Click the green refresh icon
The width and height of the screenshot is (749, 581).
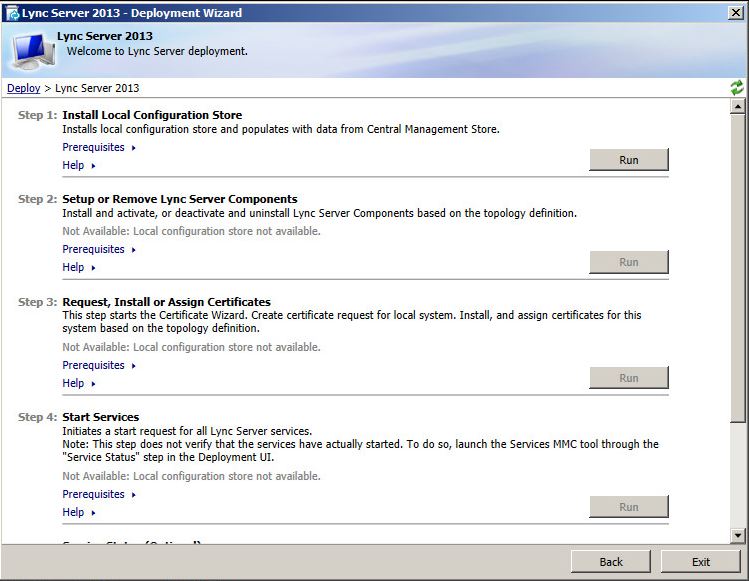click(737, 87)
